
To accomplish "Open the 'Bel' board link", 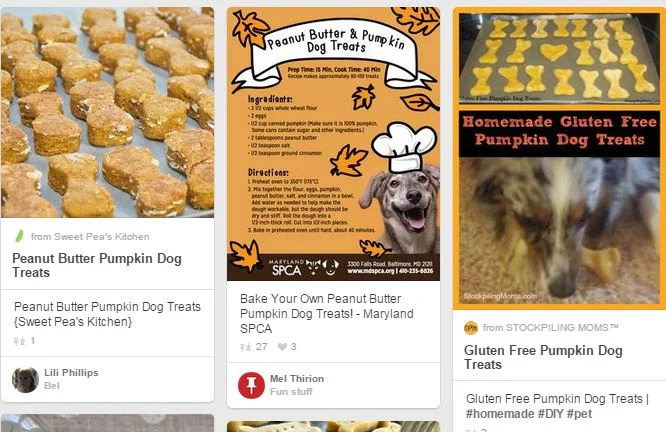I will 52,386.
